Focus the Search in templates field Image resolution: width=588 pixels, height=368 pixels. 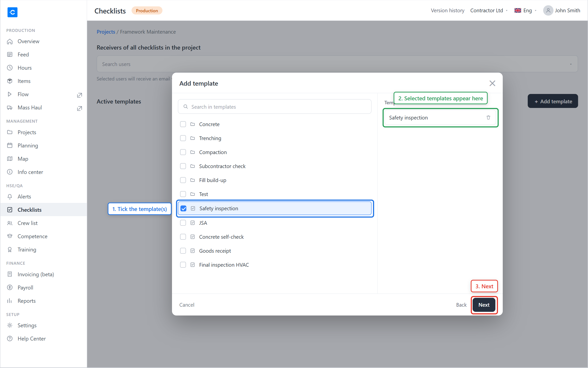point(274,107)
